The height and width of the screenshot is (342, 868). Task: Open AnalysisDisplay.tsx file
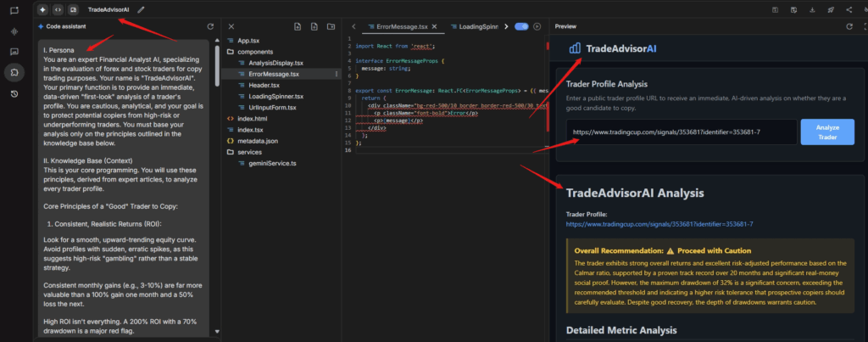pyautogui.click(x=275, y=63)
